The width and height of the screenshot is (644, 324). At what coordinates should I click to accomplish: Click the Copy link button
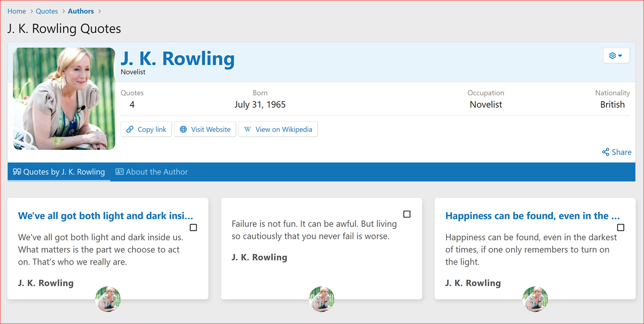(x=146, y=129)
